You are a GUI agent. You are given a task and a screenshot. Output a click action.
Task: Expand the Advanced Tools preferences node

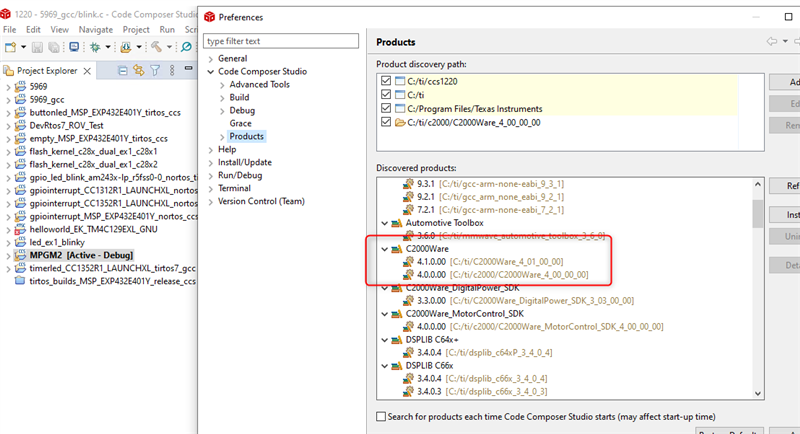coord(222,85)
